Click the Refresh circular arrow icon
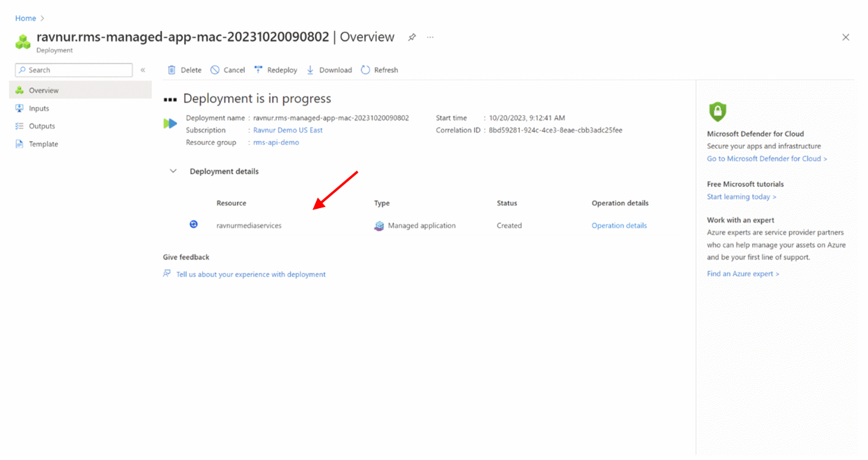This screenshot has width=868, height=460. (366, 70)
